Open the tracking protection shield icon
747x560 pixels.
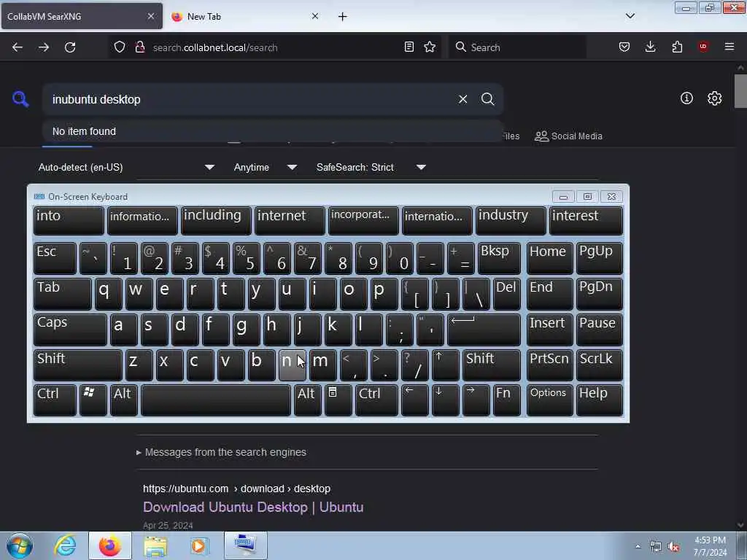120,47
